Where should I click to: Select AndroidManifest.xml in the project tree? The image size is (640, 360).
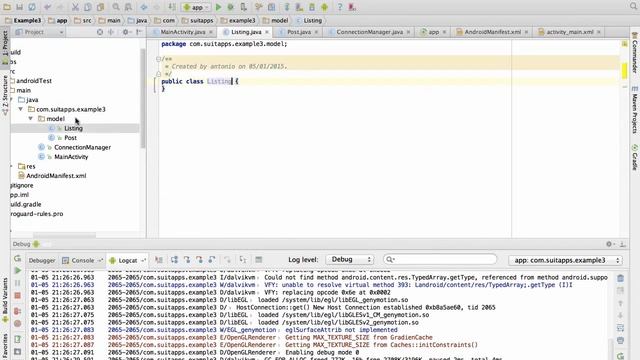(x=56, y=176)
